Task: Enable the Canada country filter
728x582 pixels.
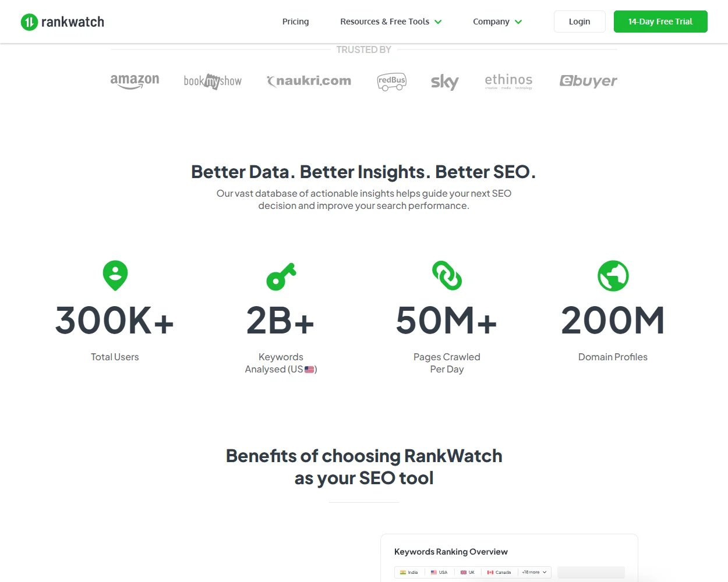Action: 499,572
